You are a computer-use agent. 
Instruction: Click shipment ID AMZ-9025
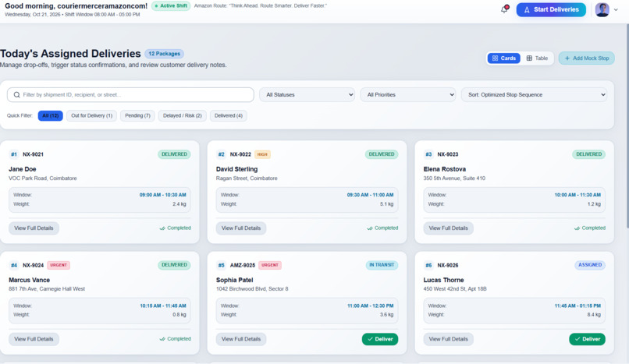point(242,265)
